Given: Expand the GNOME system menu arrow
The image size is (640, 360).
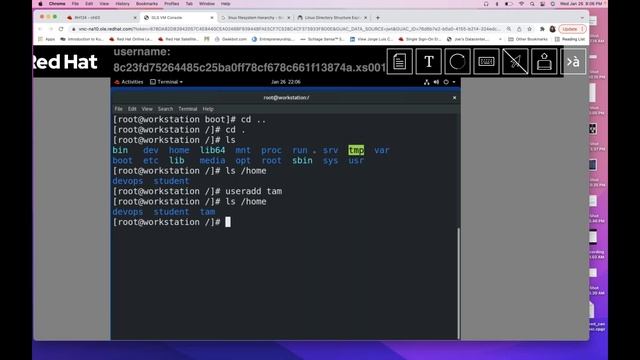Looking at the screenshot, I should tap(454, 82).
